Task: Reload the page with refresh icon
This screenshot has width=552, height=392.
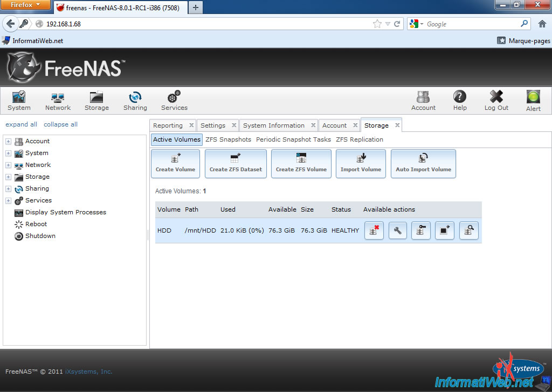Action: [x=397, y=24]
